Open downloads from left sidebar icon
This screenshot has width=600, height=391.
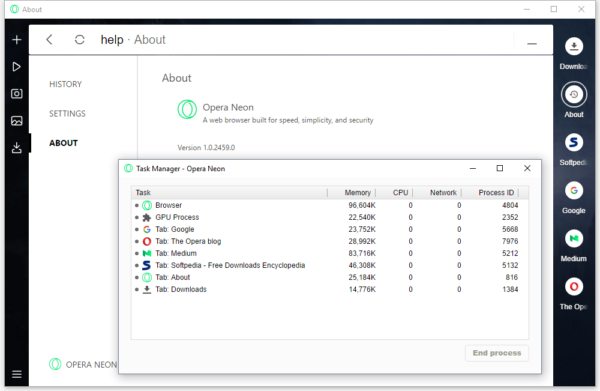coord(16,148)
